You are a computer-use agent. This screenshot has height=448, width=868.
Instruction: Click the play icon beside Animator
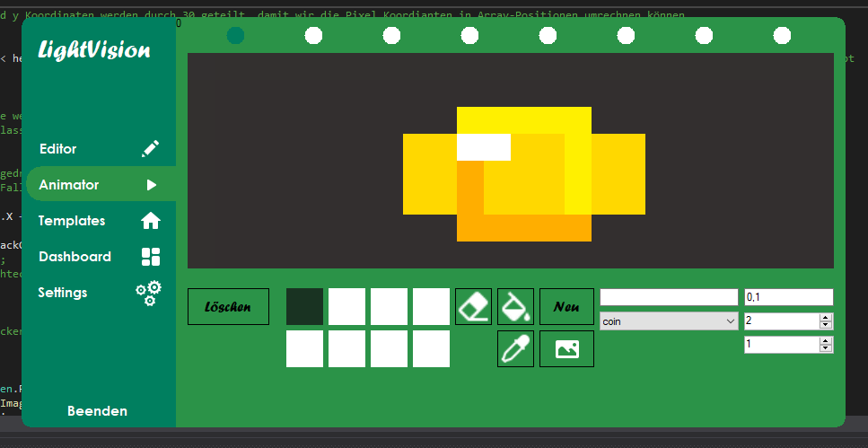[x=152, y=185]
